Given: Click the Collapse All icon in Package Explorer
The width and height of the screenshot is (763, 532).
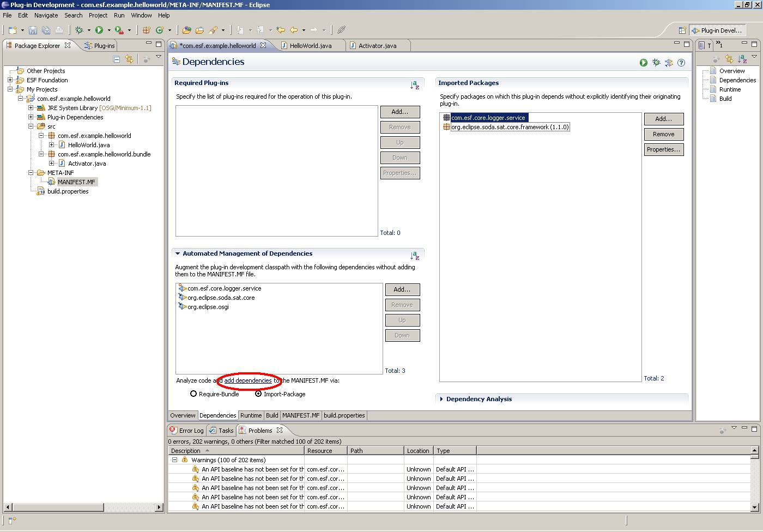Looking at the screenshot, I should click(x=117, y=59).
